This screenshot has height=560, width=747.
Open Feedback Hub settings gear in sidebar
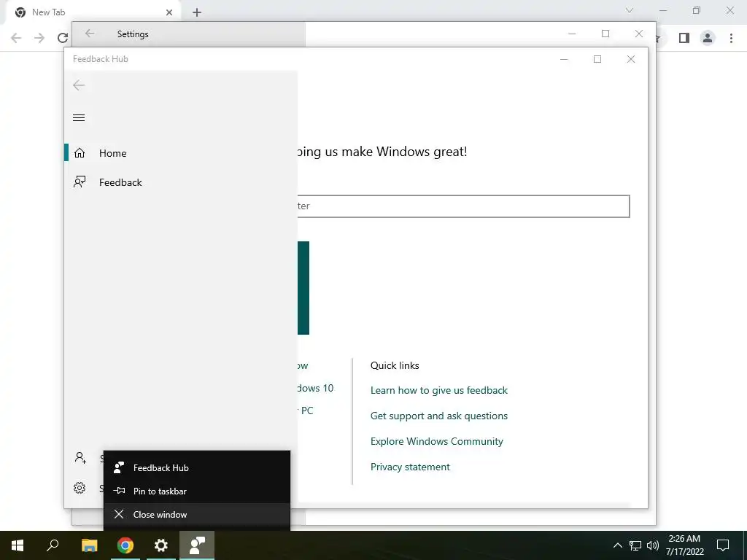[80, 488]
